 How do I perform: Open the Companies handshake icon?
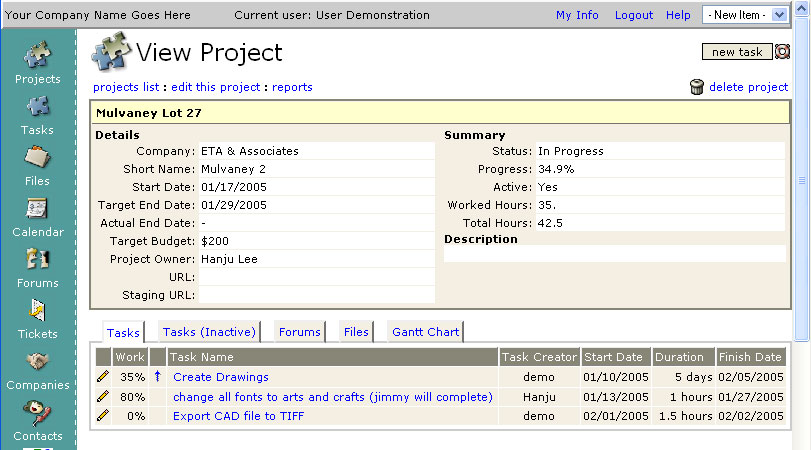(x=37, y=361)
